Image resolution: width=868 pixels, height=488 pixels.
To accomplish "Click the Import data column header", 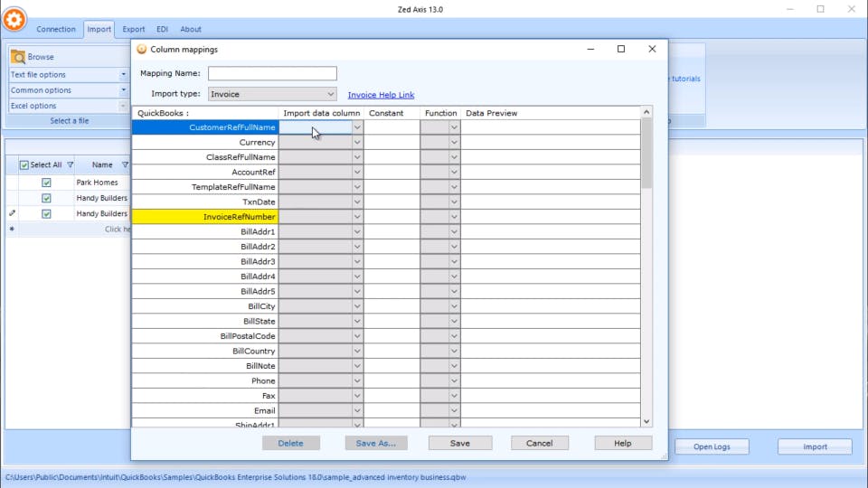I will pyautogui.click(x=321, y=113).
